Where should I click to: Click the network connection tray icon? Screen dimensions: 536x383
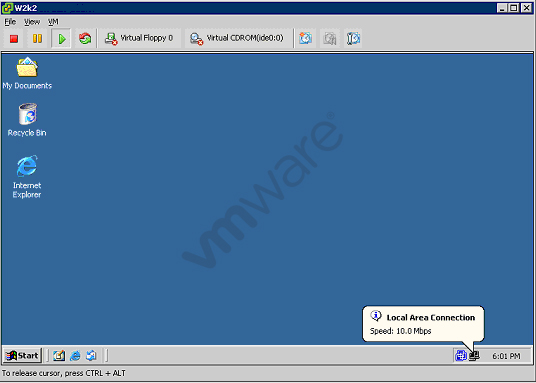point(474,356)
